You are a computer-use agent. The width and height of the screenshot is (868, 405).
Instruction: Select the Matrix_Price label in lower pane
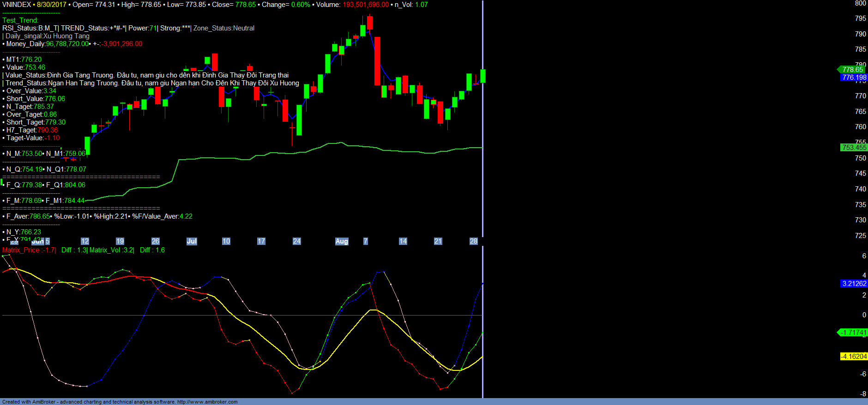21,250
